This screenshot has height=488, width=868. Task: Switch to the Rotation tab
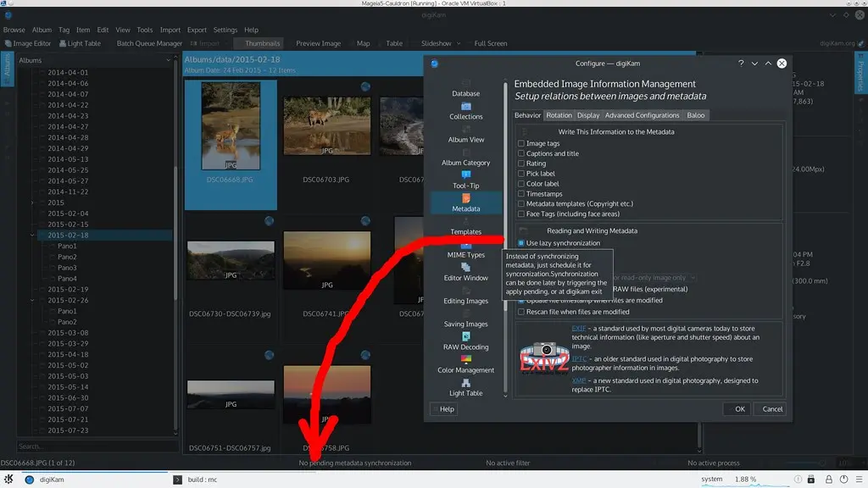[559, 115]
